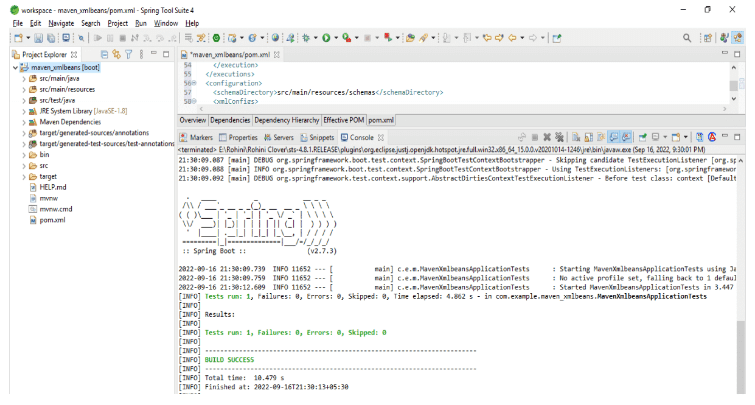The width and height of the screenshot is (755, 405).
Task: Close the pom.xml editor tab
Action: pos(277,54)
